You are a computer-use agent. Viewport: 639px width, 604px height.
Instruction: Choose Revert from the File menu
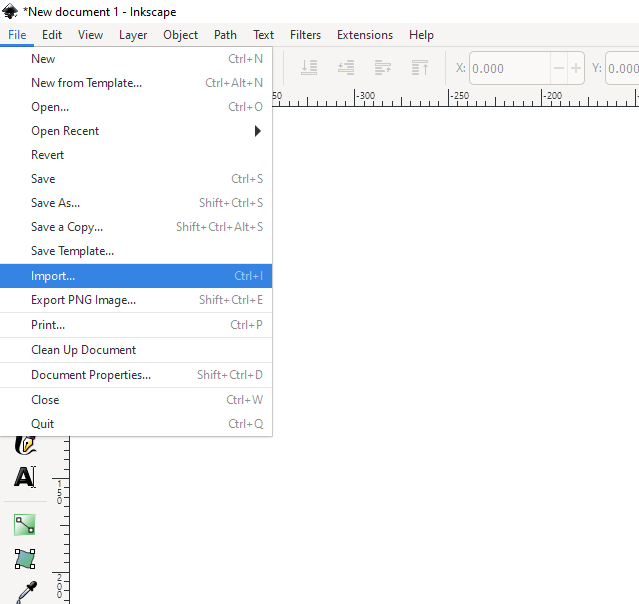pos(136,155)
